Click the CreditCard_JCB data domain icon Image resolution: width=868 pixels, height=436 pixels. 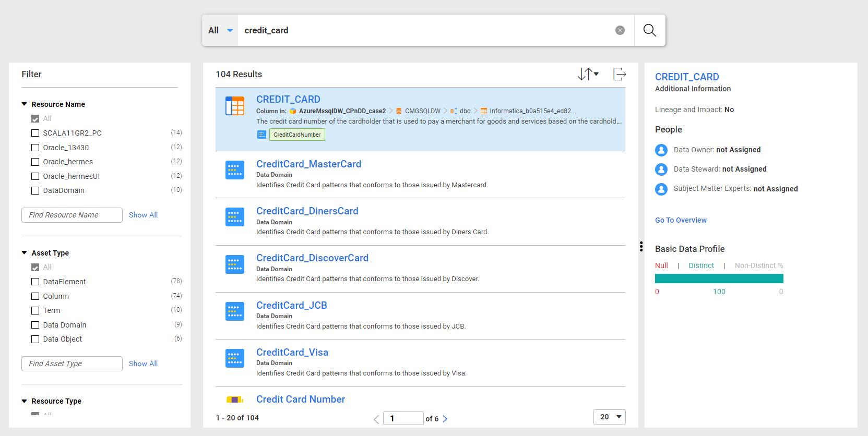(235, 311)
